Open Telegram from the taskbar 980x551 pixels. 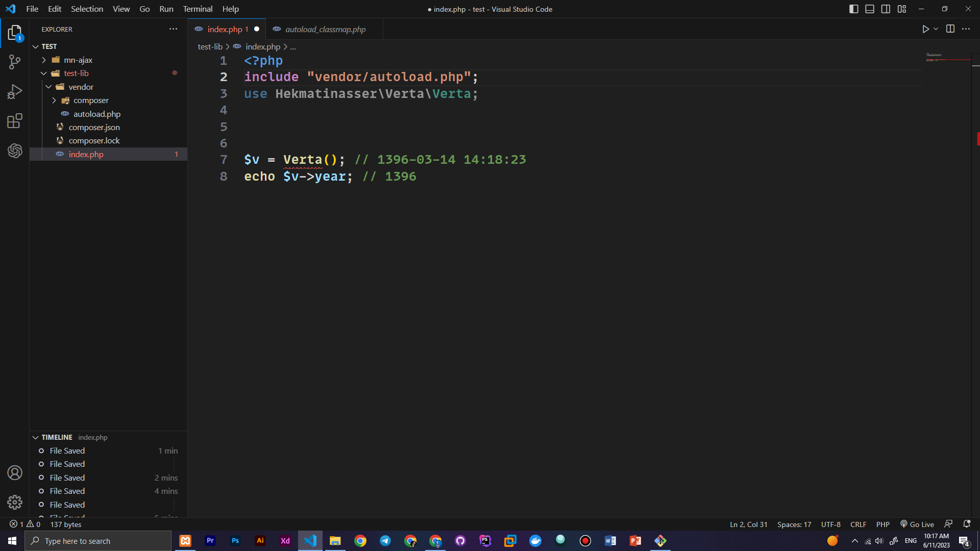click(x=385, y=541)
